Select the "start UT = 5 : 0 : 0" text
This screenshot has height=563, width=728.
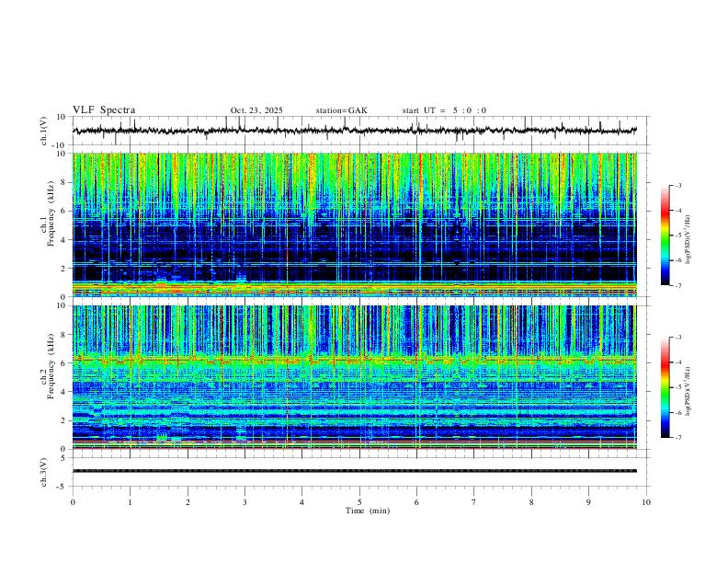(444, 110)
